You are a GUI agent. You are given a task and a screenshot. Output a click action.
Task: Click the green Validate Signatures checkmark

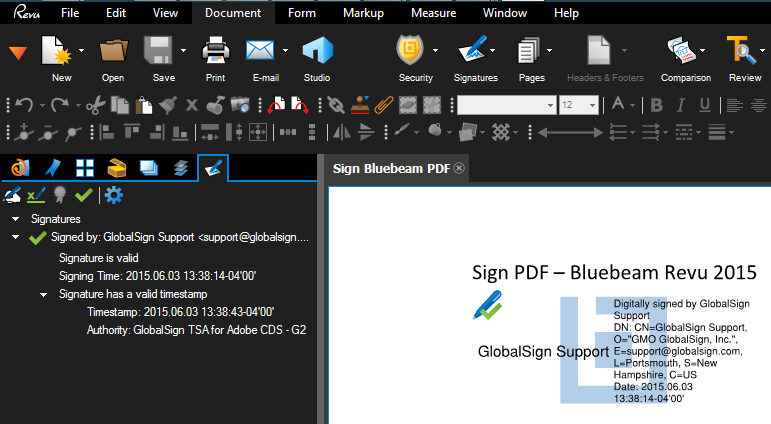click(84, 196)
